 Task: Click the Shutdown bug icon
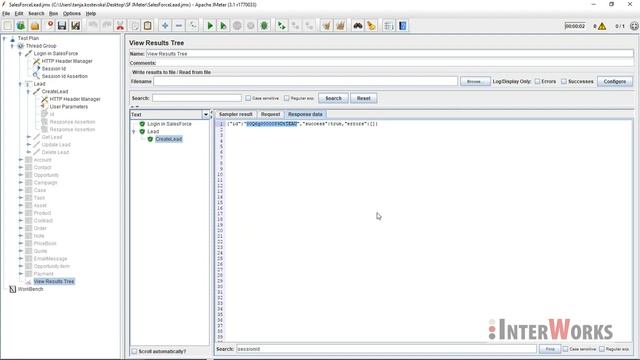264,26
